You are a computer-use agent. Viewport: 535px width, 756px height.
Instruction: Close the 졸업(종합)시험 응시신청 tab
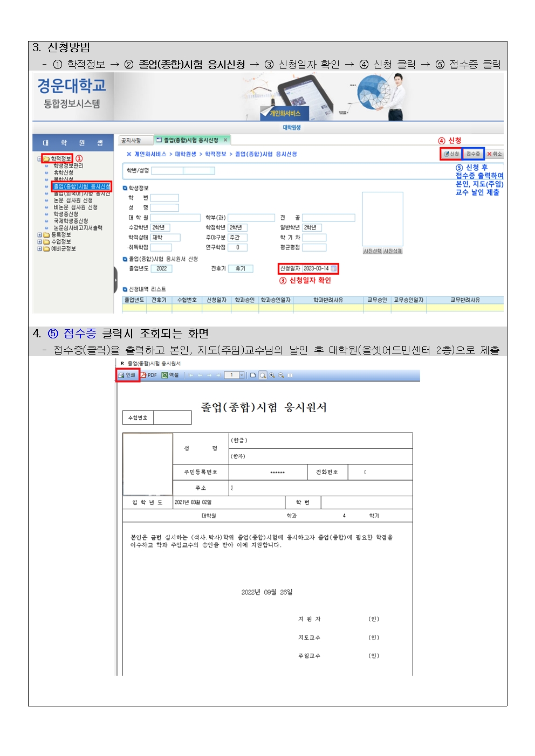tap(225, 140)
